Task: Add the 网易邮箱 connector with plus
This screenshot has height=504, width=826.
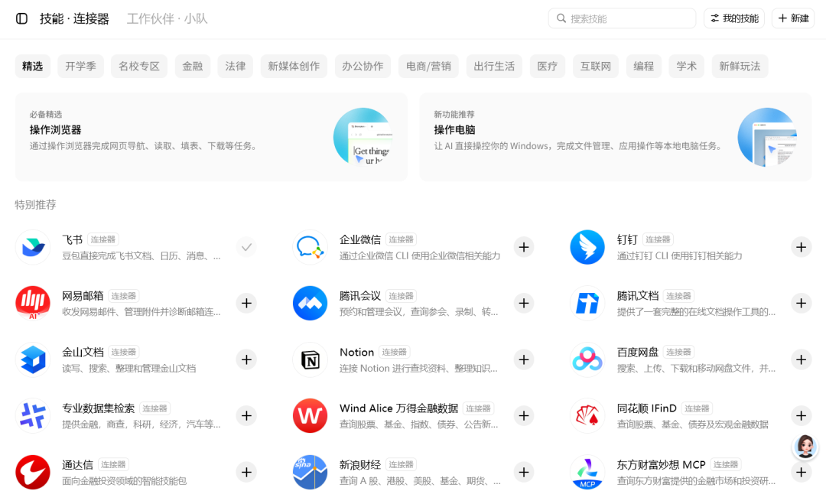Action: point(246,304)
